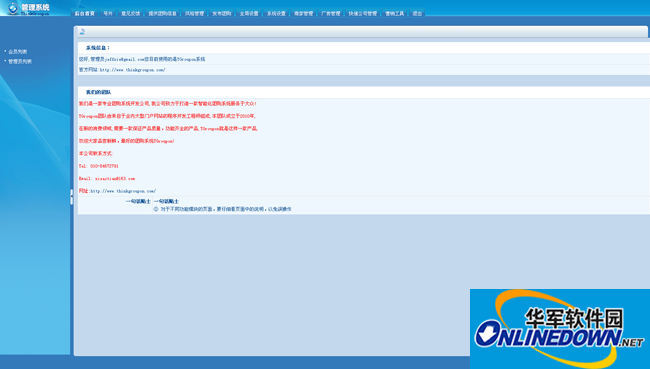
Task: Go to the 发布团购 tab
Action: coord(222,13)
